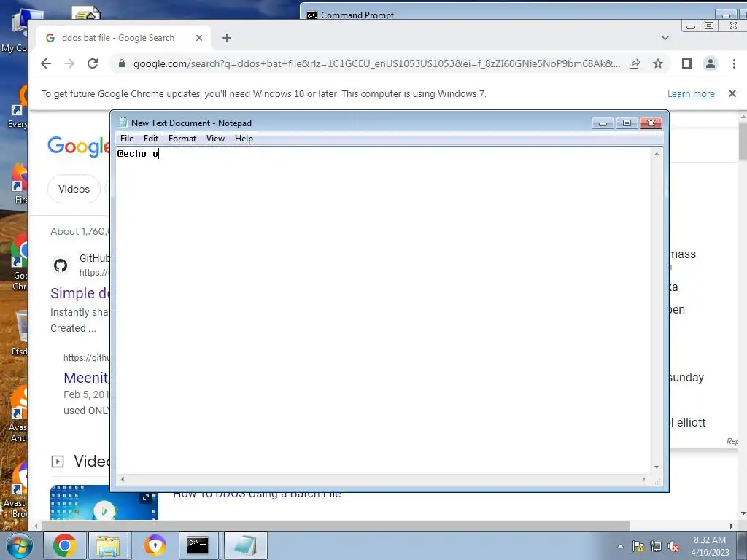Open the View menu in Notepad
Viewport: 747px width, 560px height.
[215, 139]
